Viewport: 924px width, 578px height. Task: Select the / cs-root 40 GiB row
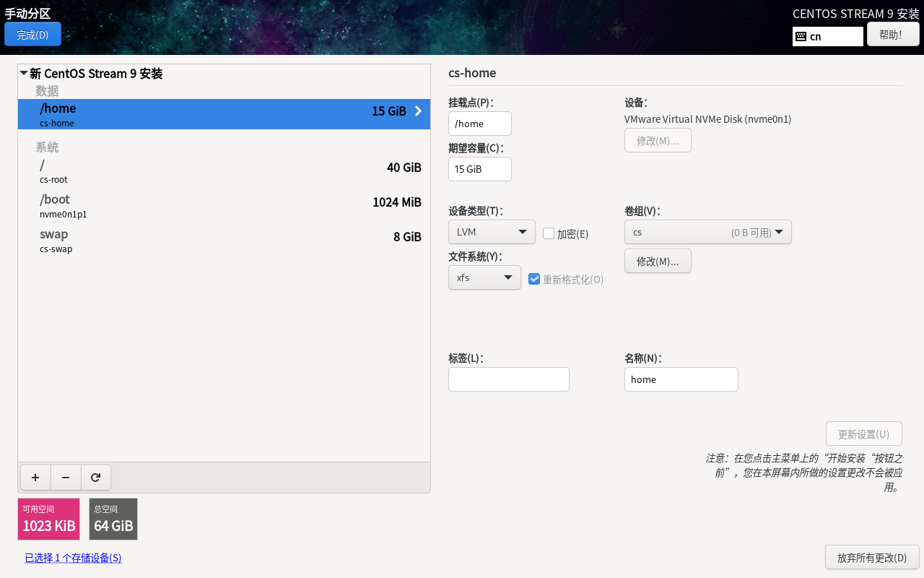224,171
